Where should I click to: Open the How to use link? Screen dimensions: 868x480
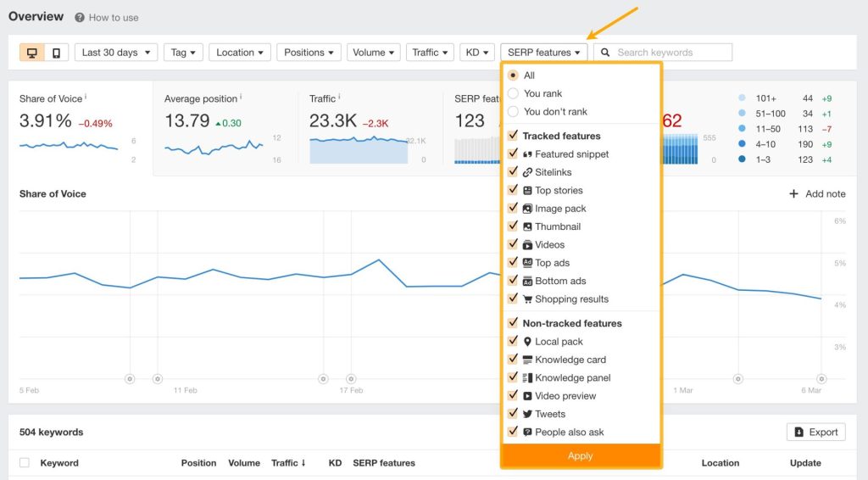(114, 18)
